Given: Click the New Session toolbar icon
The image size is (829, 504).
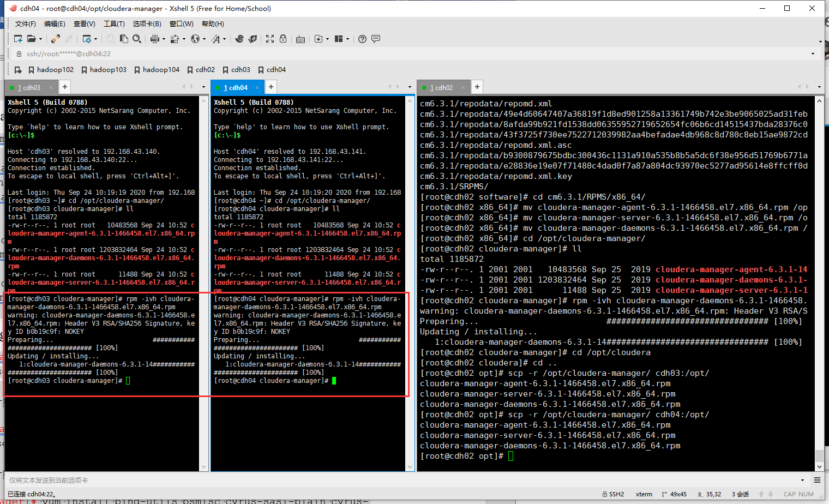Looking at the screenshot, I should pos(18,39).
